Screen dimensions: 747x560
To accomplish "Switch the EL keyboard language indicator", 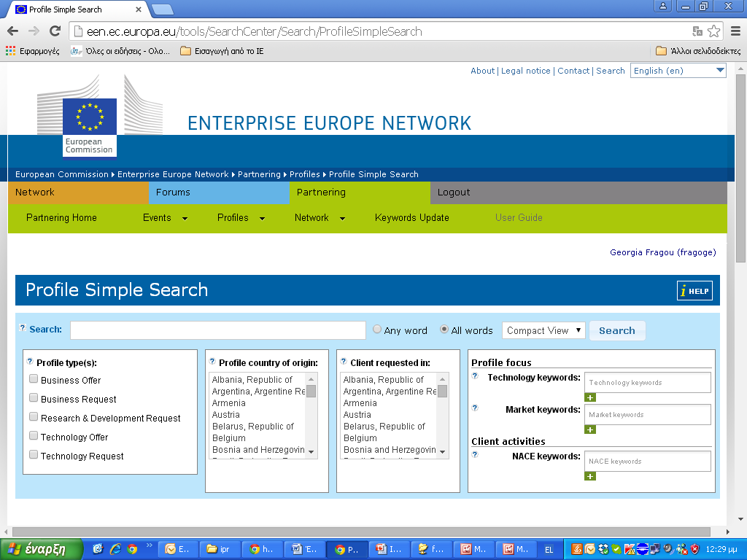I will (549, 550).
